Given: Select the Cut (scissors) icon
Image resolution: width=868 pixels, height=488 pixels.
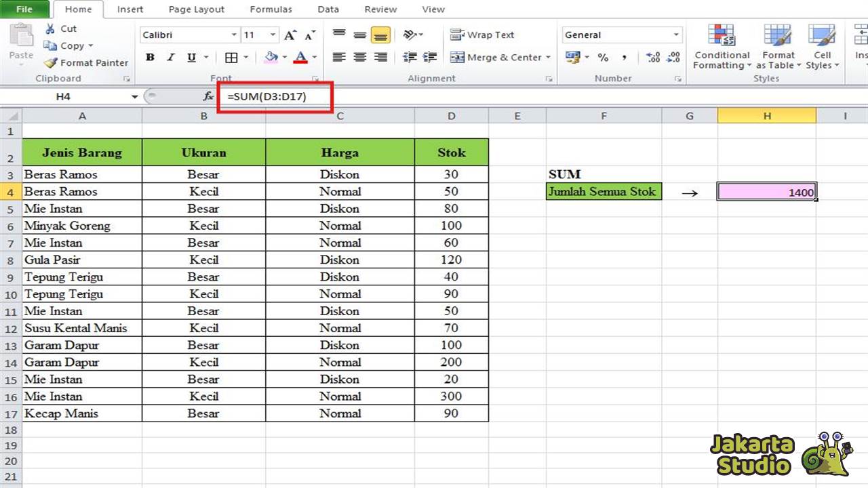Looking at the screenshot, I should pyautogui.click(x=51, y=28).
